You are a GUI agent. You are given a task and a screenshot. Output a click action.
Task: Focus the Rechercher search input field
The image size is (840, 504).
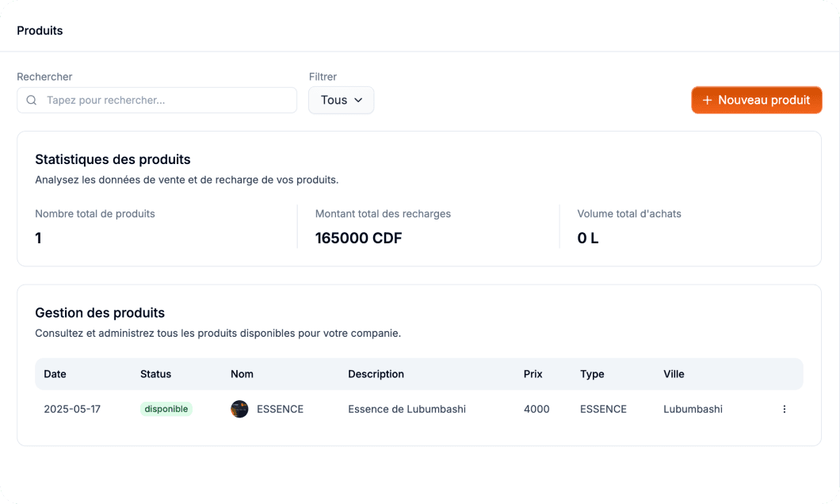pos(166,101)
